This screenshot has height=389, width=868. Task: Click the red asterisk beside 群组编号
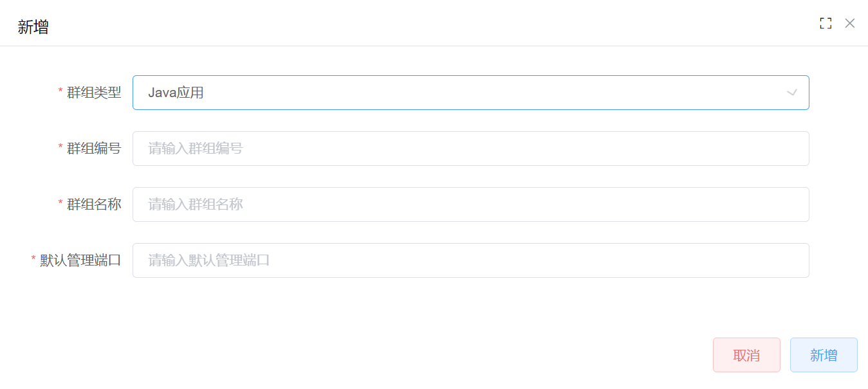(60, 148)
